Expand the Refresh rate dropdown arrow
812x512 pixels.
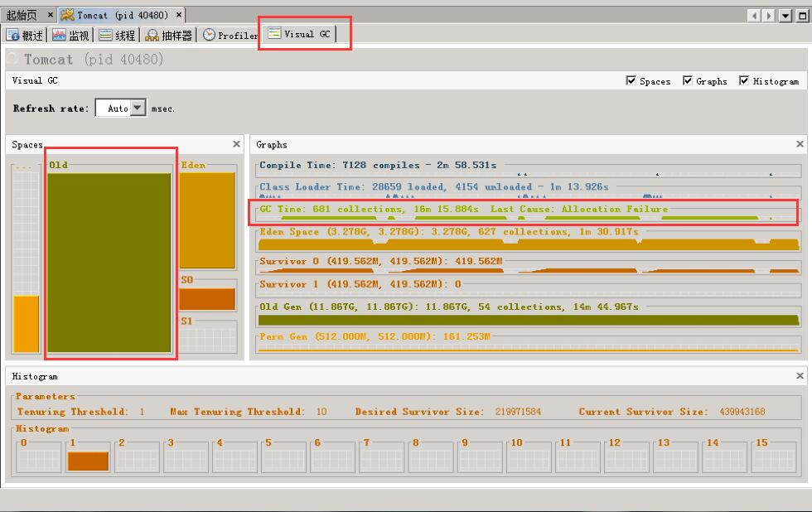point(138,109)
